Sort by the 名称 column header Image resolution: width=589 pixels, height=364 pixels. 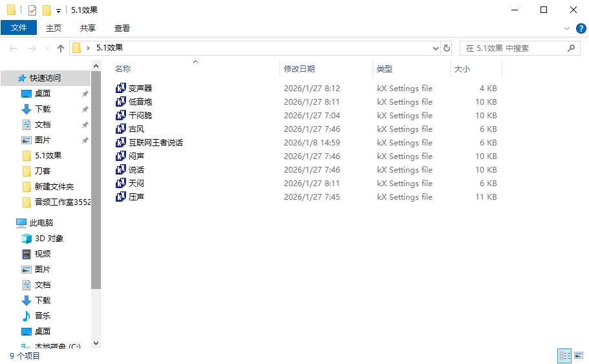pyautogui.click(x=123, y=69)
